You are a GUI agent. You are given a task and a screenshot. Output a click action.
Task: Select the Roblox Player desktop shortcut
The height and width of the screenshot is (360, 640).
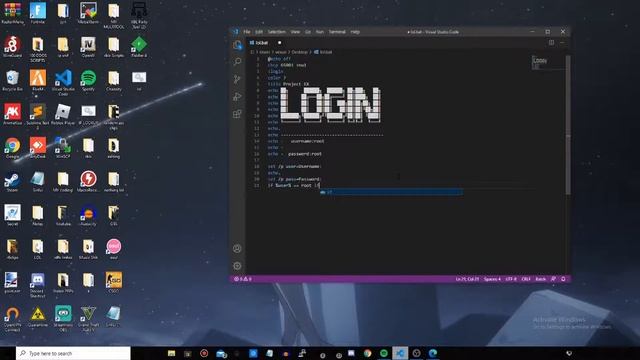(x=63, y=114)
